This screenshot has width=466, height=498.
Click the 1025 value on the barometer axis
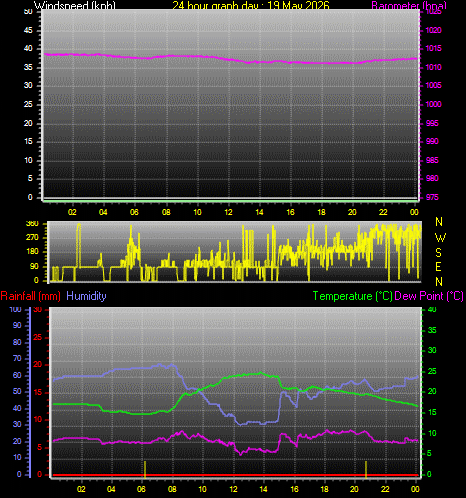click(433, 12)
